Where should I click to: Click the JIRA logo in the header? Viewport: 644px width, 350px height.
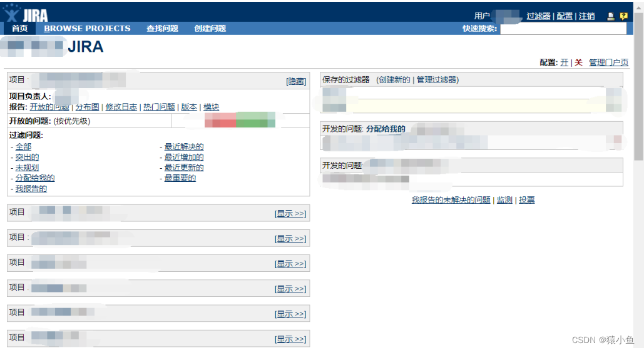[x=26, y=14]
